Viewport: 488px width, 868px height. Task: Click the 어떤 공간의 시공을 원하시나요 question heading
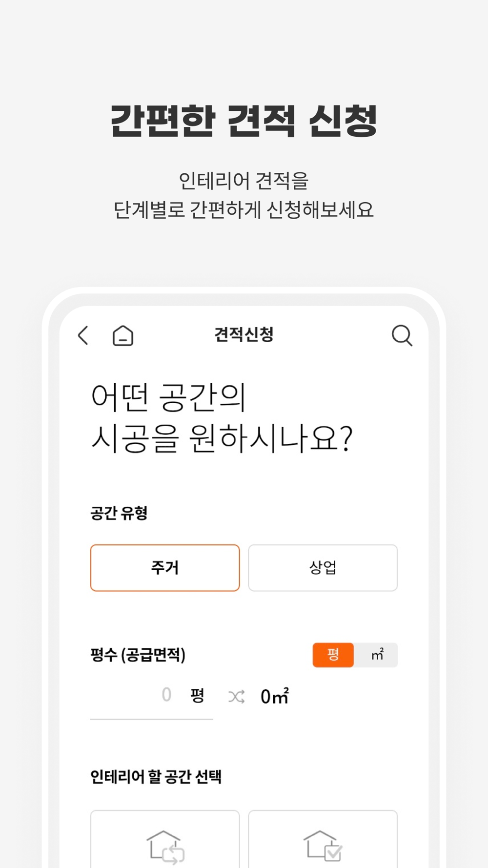click(222, 418)
